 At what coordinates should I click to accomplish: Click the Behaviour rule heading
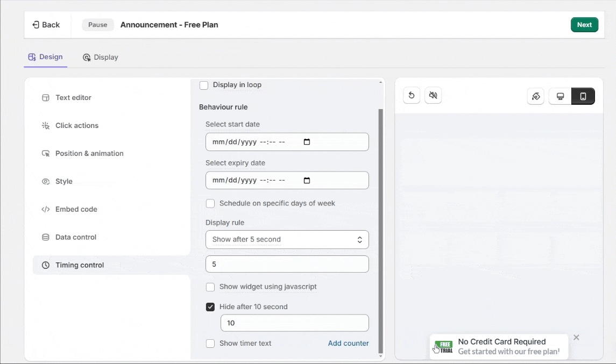click(223, 107)
